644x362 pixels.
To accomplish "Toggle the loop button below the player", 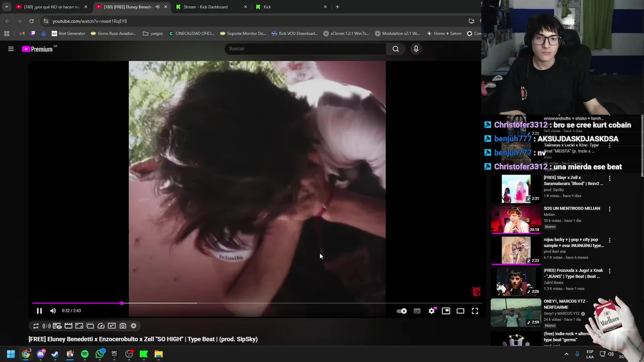I will pos(36,326).
